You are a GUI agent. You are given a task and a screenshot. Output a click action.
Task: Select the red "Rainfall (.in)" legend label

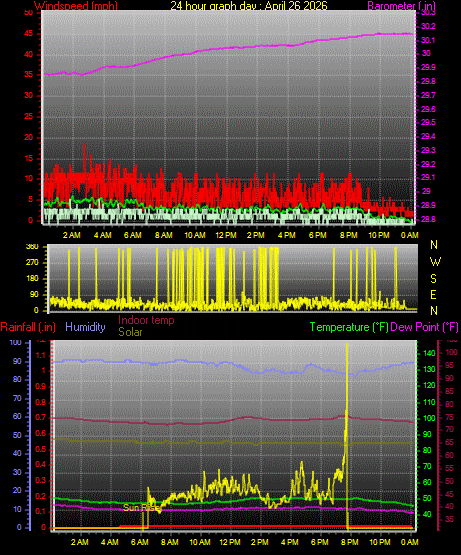point(28,327)
